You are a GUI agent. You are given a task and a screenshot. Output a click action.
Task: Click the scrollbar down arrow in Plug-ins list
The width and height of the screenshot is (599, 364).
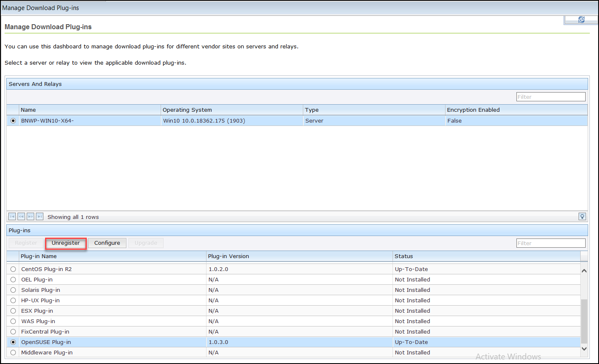(584, 348)
